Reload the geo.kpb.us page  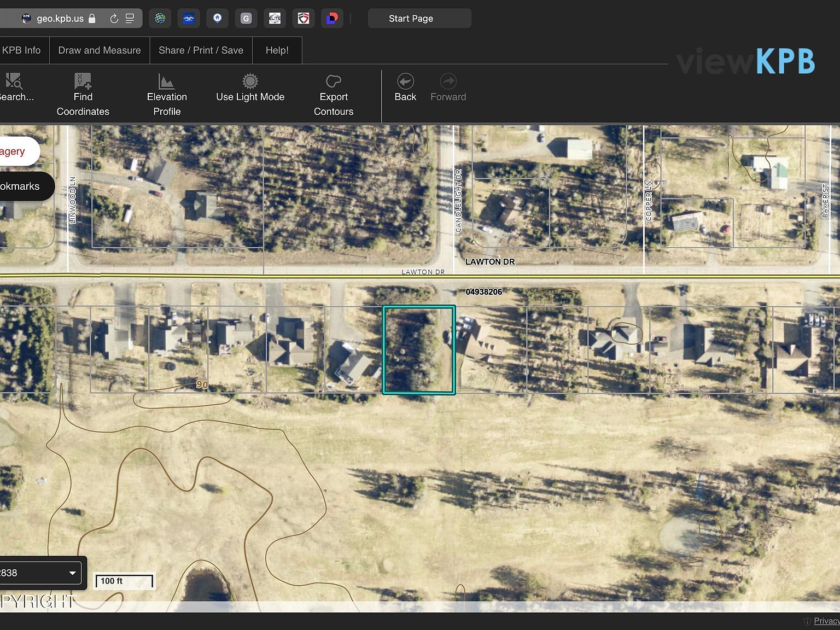(x=114, y=19)
